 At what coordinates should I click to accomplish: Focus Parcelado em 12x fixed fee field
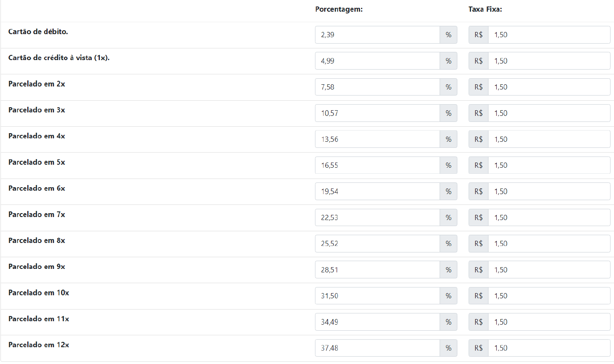[549, 348]
